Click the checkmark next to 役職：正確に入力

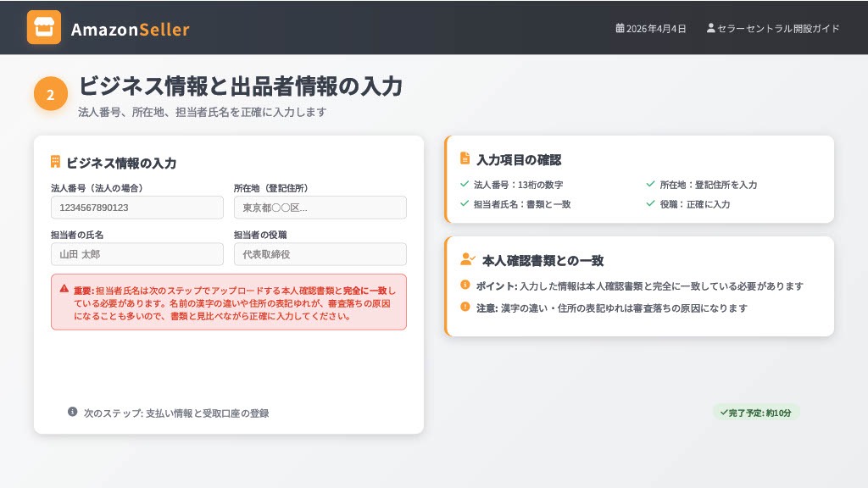click(650, 203)
